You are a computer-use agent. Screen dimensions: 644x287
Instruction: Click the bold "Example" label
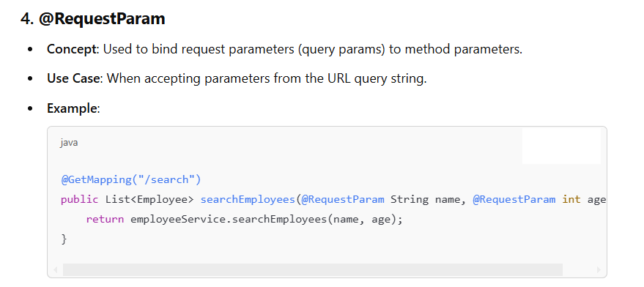tap(73, 108)
